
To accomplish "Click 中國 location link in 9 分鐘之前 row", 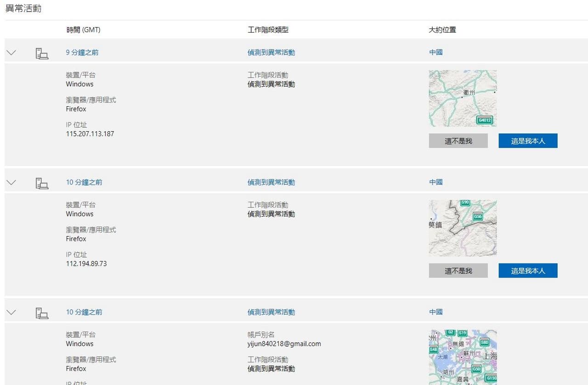I will (435, 52).
